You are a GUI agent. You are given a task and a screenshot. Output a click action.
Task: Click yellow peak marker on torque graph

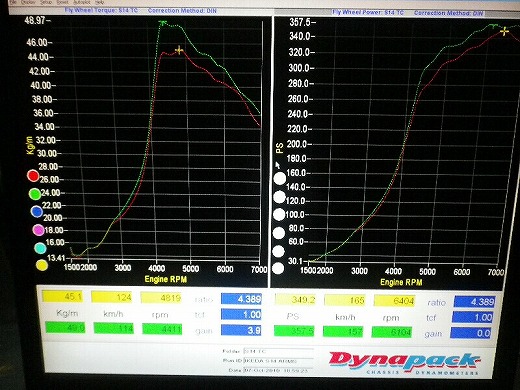[179, 50]
